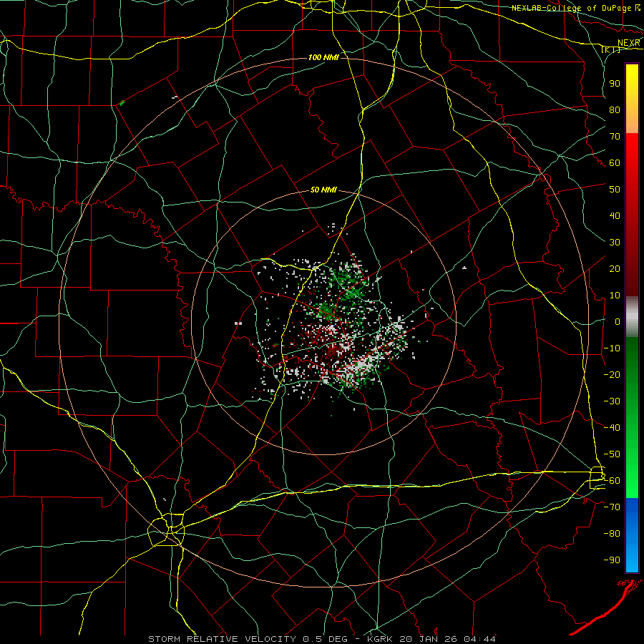
Task: Select the 10 value on the velocity scale
Action: [x=615, y=296]
